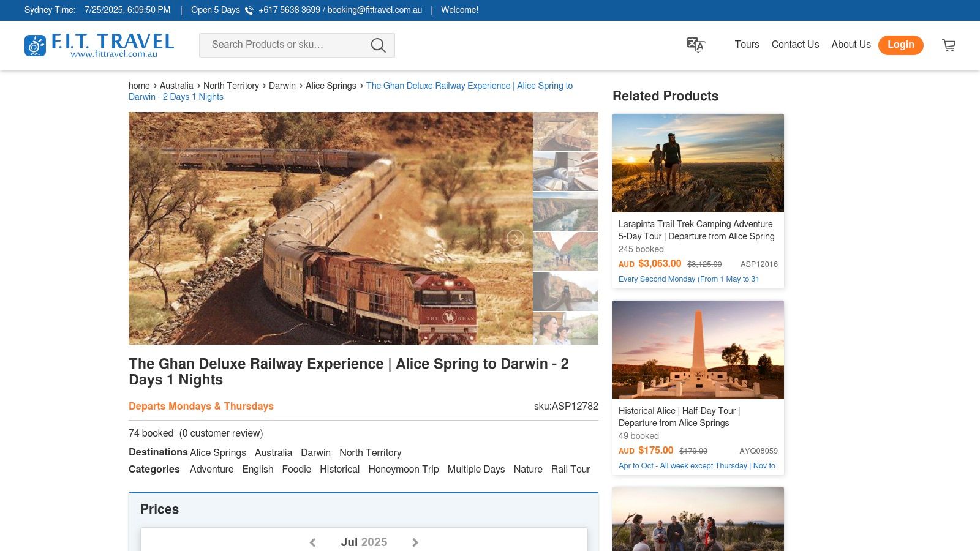Screen dimensions: 980x551
Task: Open the Tours menu
Action: click(x=747, y=45)
